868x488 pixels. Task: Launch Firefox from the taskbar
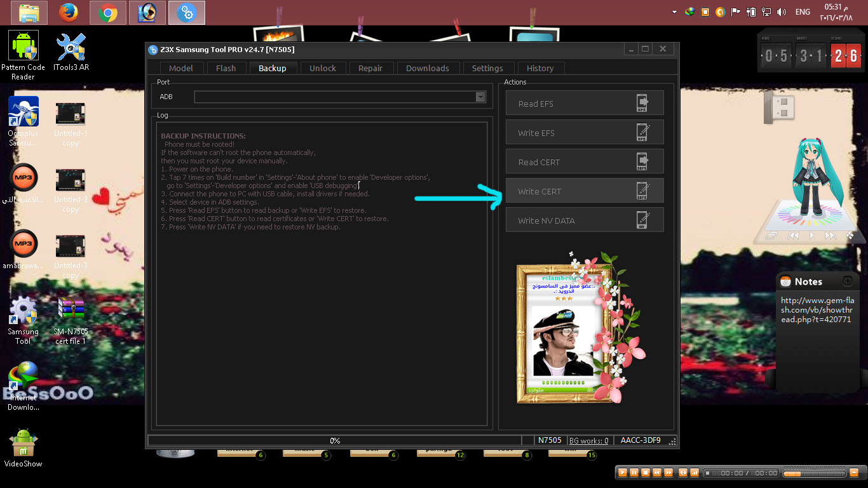(68, 12)
